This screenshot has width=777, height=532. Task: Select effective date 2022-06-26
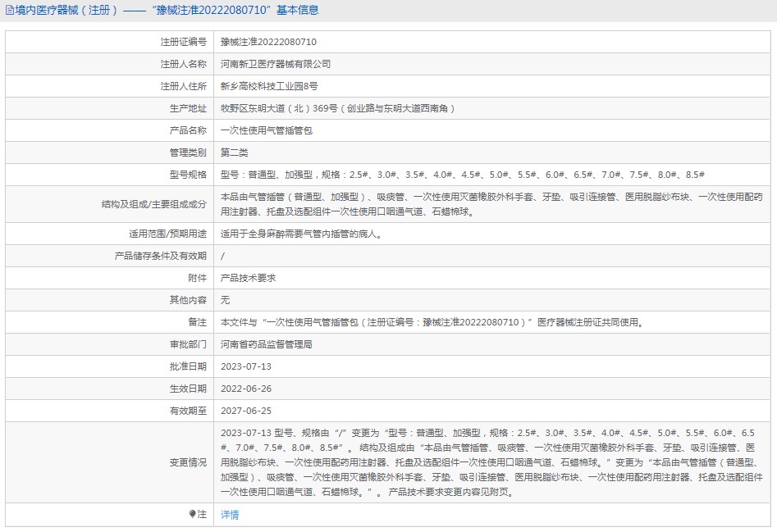(246, 389)
